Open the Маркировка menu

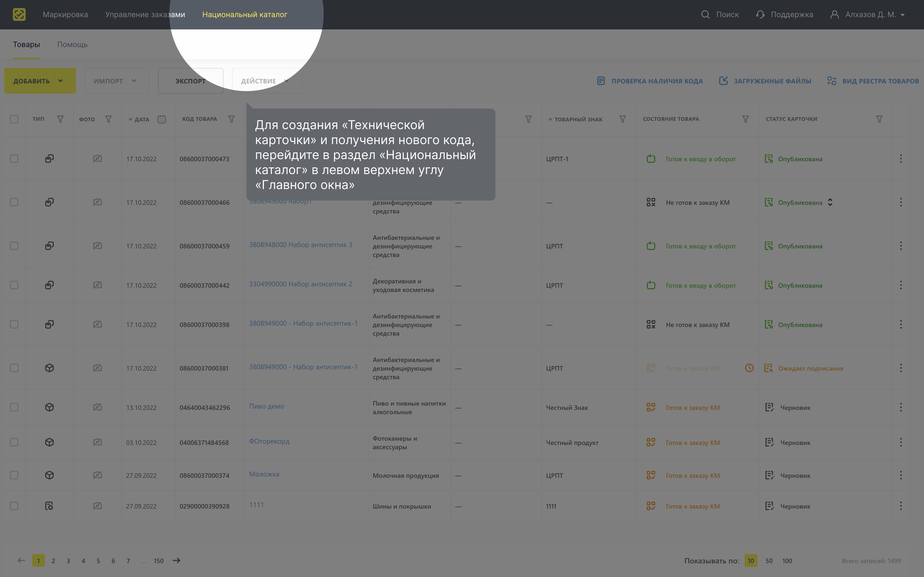tap(65, 14)
